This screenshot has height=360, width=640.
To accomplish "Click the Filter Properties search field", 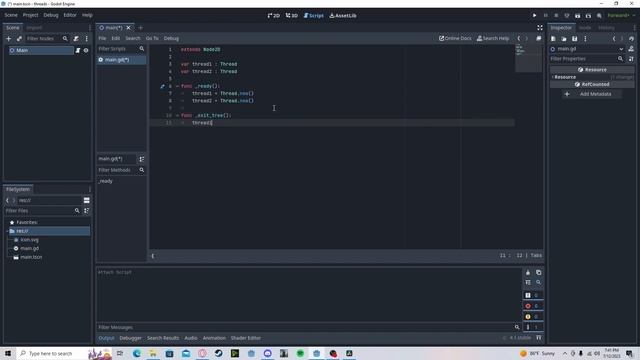I will [587, 59].
